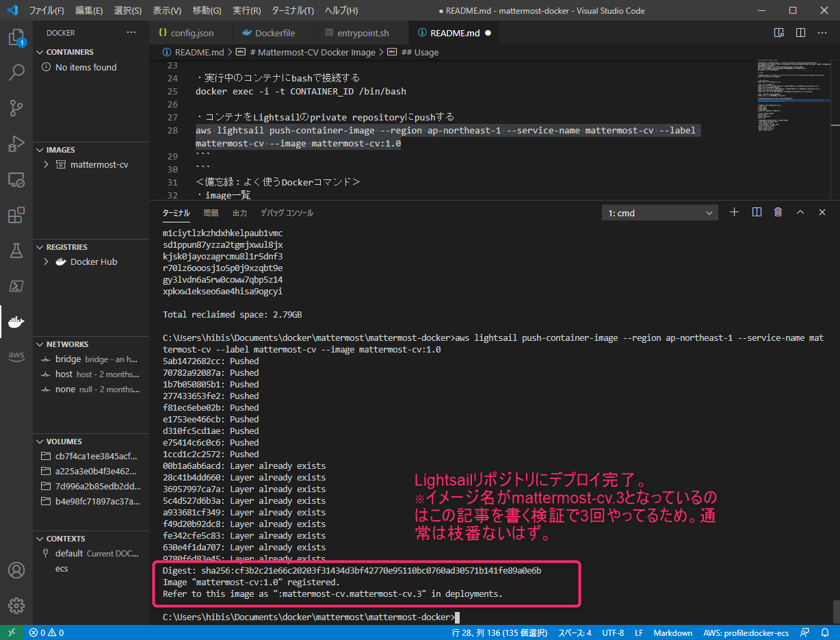Viewport: 840px width, 640px height.
Task: Change end of line sequence LF
Action: 638,632
